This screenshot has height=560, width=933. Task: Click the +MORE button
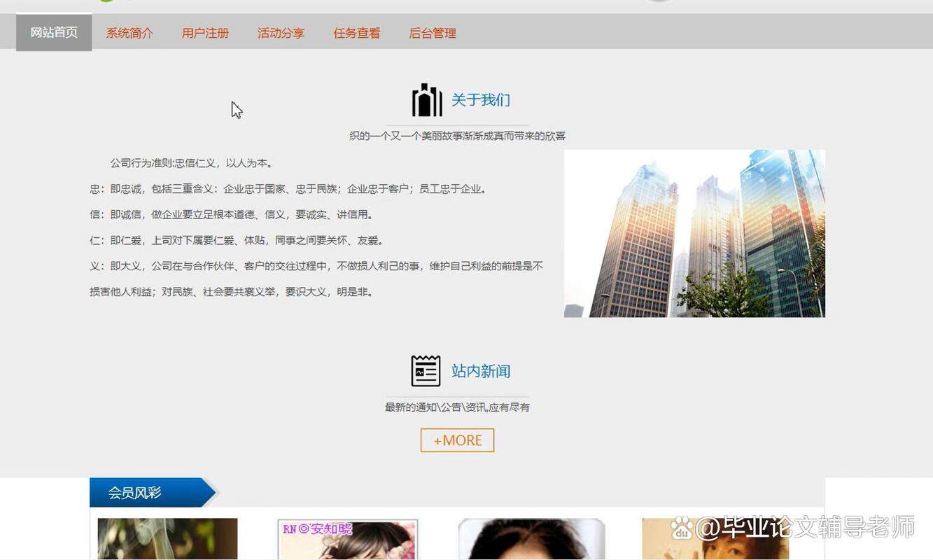(457, 440)
